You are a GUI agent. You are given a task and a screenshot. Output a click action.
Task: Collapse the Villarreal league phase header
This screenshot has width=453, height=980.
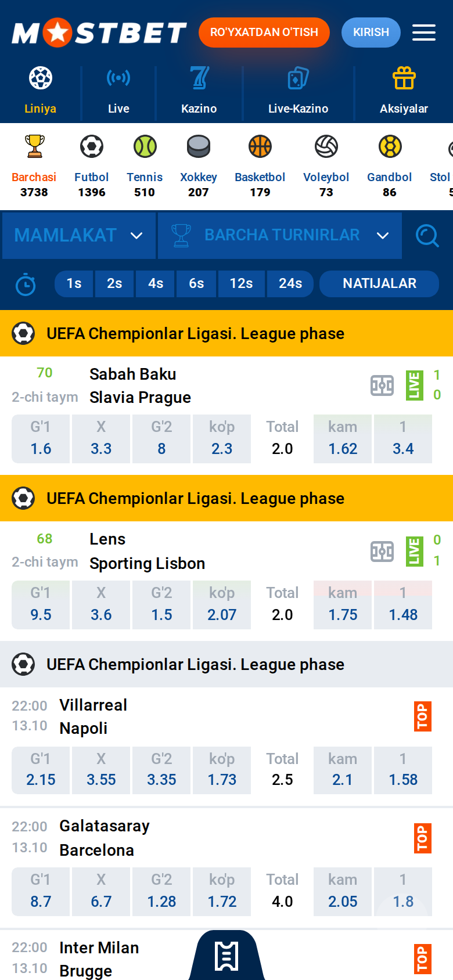(227, 664)
